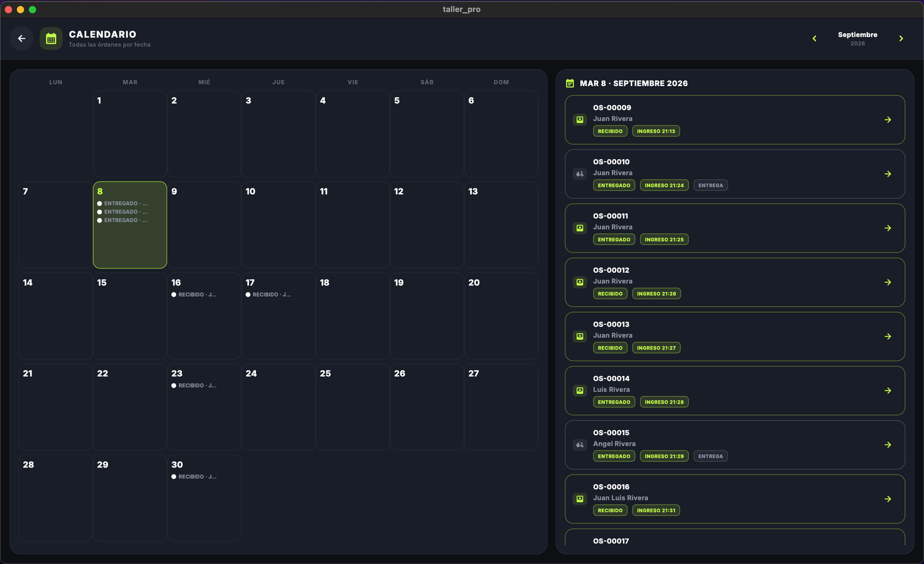Open order OS-00015 with its arrow

(x=888, y=445)
